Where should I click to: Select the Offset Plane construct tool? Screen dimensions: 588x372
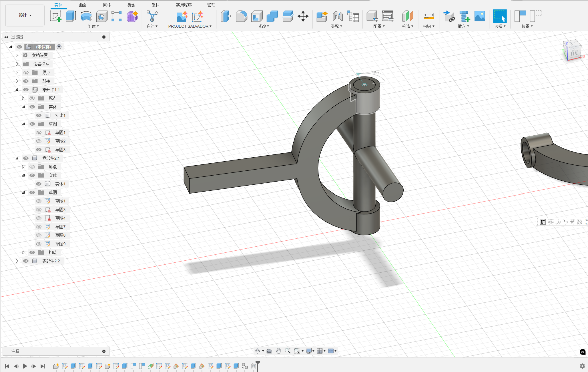pyautogui.click(x=408, y=16)
